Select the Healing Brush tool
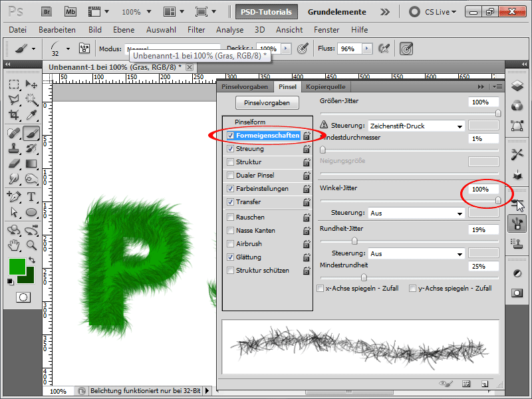 [x=14, y=133]
